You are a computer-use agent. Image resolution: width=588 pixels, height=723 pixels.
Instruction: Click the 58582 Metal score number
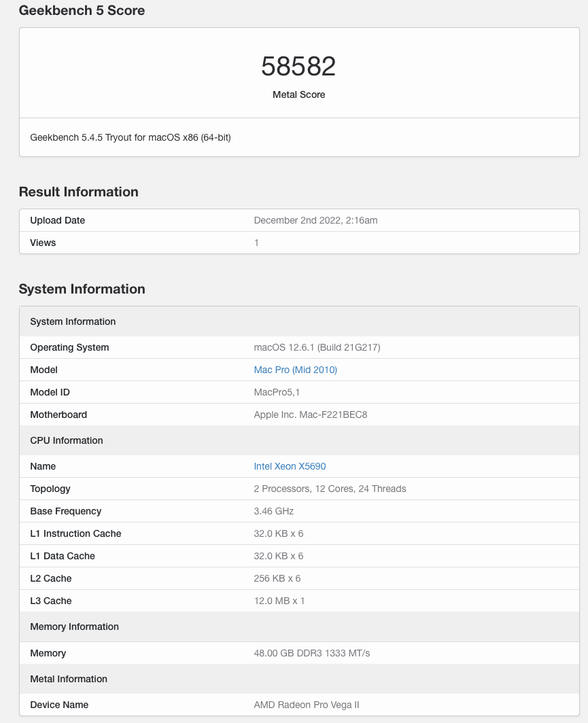click(x=298, y=66)
